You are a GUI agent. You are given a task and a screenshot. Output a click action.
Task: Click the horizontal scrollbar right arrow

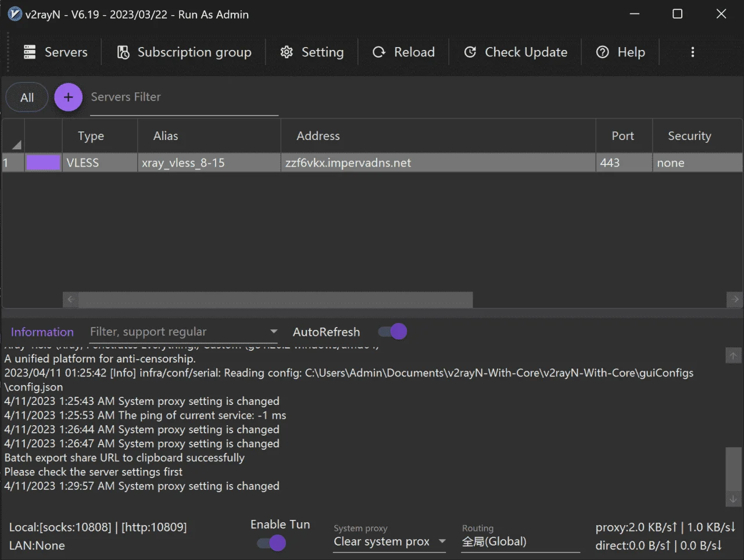click(735, 300)
